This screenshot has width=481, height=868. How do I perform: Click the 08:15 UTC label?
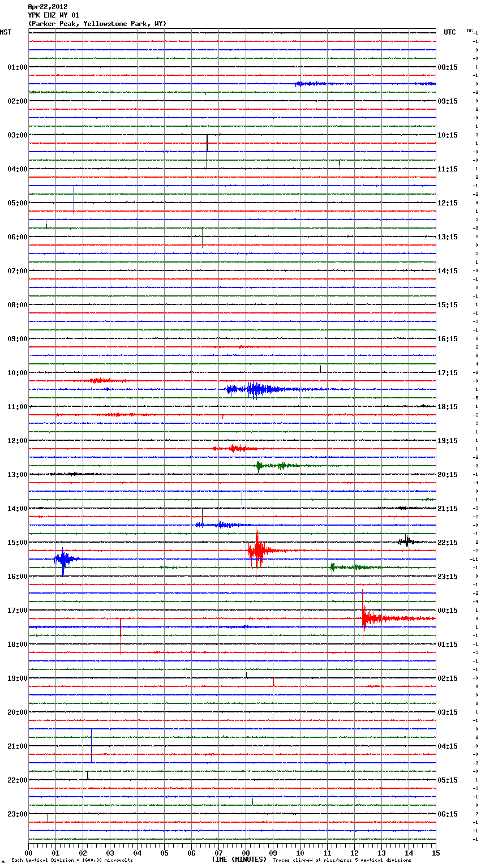[448, 67]
